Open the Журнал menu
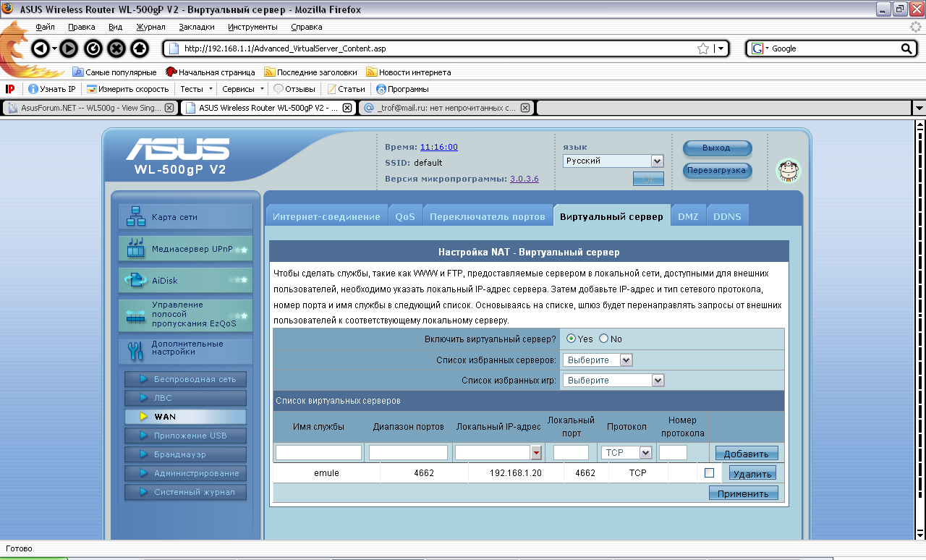The height and width of the screenshot is (560, 926). point(150,27)
